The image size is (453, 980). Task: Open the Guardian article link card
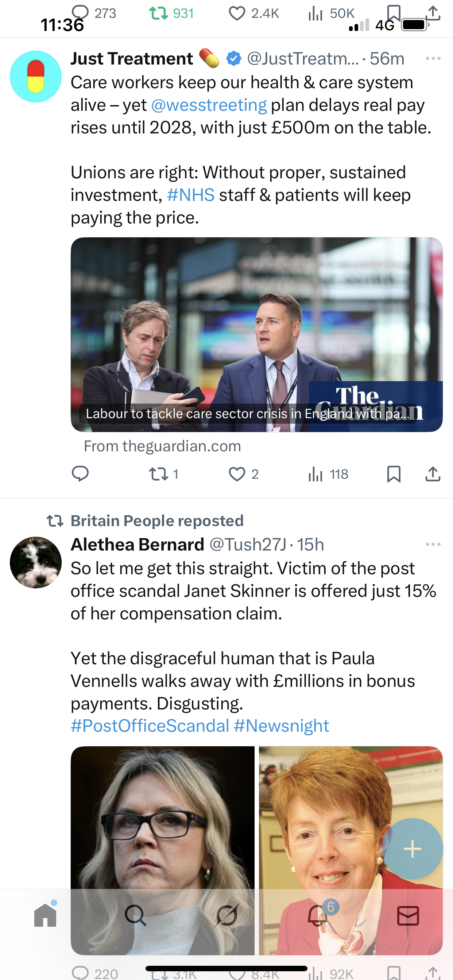pos(256,334)
